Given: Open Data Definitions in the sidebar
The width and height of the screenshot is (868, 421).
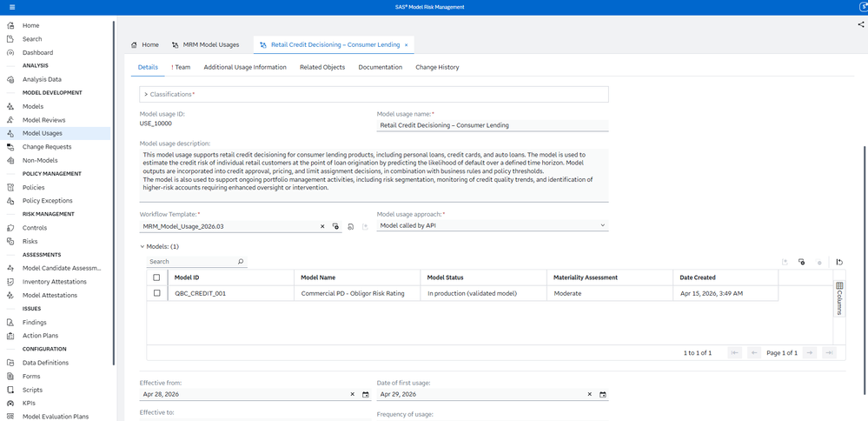Looking at the screenshot, I should coord(45,363).
